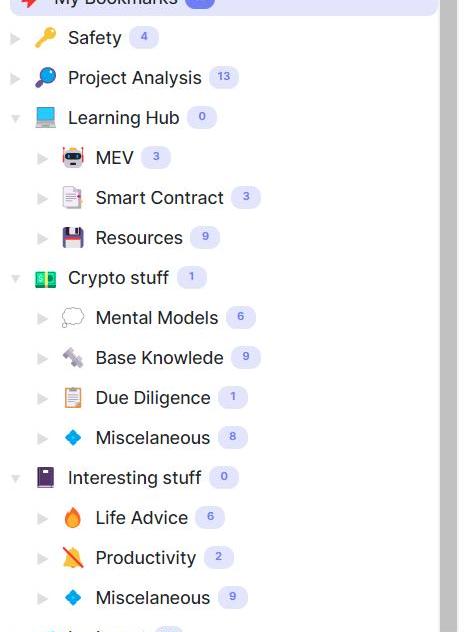Screen dimensions: 470x632
Task: Click the muted bell icon for Productivity
Action: [73, 558]
